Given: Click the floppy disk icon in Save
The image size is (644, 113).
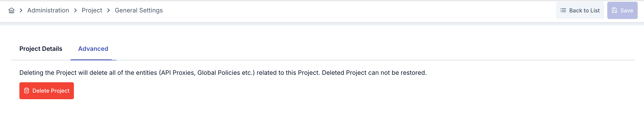Looking at the screenshot, I should [614, 10].
